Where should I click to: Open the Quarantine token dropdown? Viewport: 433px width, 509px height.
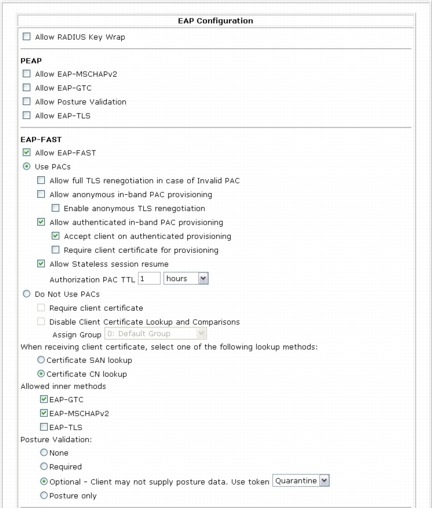point(301,480)
